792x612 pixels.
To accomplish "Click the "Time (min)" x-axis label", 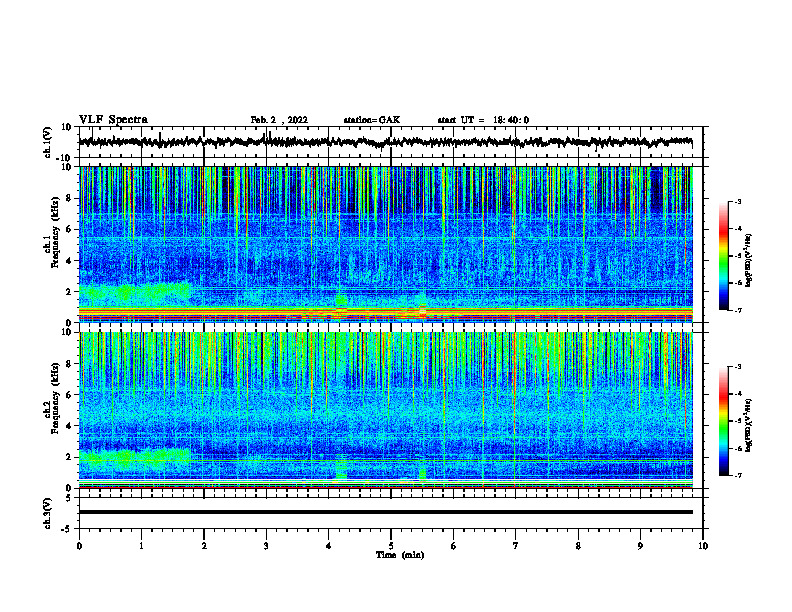I will point(400,555).
